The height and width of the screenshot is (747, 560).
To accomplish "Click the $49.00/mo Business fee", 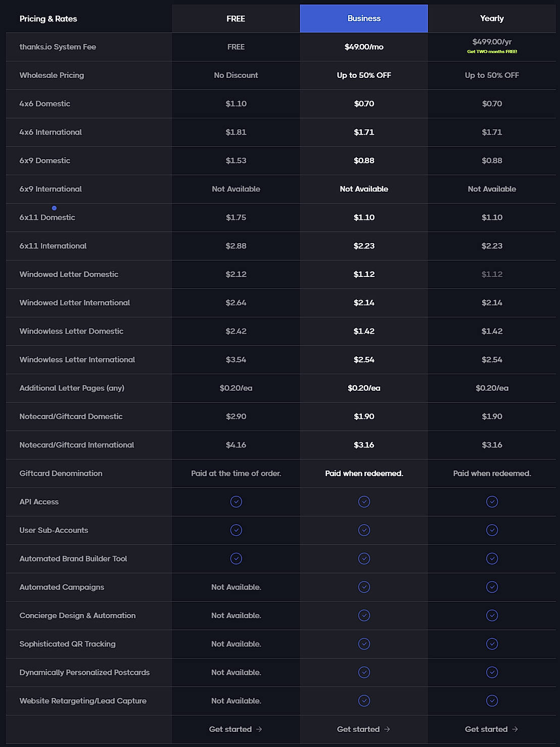I will click(364, 47).
